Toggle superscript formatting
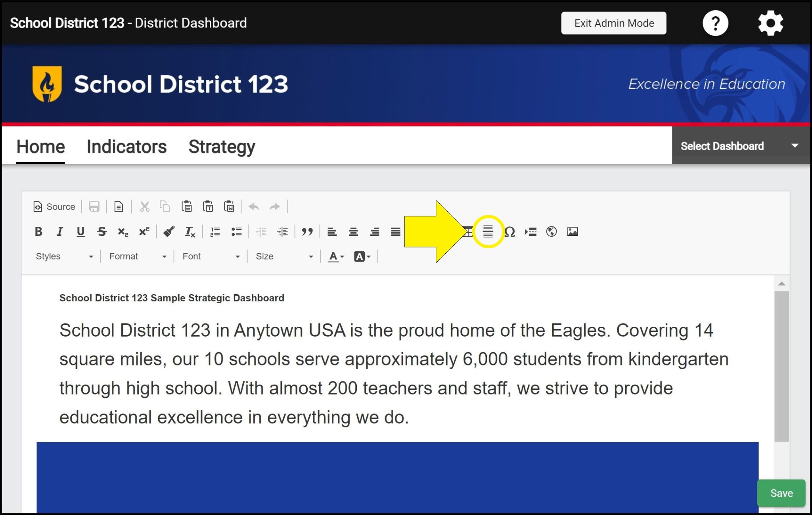Viewport: 812px width, 515px height. click(x=144, y=232)
